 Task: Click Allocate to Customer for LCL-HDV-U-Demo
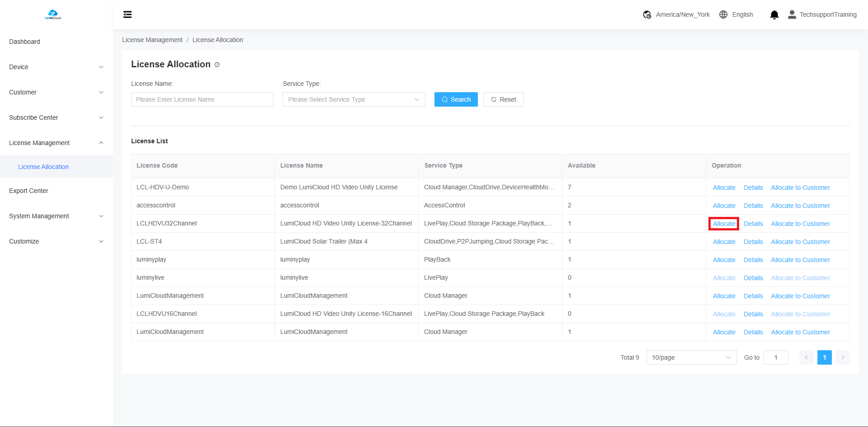pyautogui.click(x=800, y=188)
